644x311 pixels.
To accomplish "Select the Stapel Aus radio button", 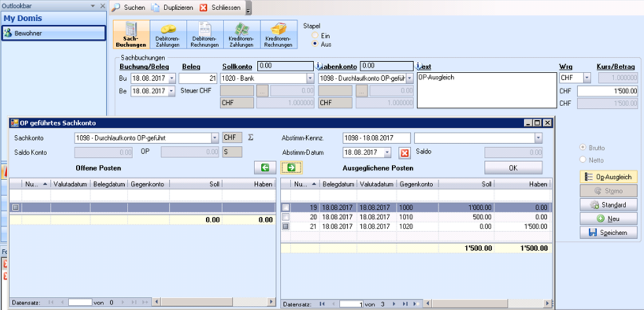I will click(315, 44).
